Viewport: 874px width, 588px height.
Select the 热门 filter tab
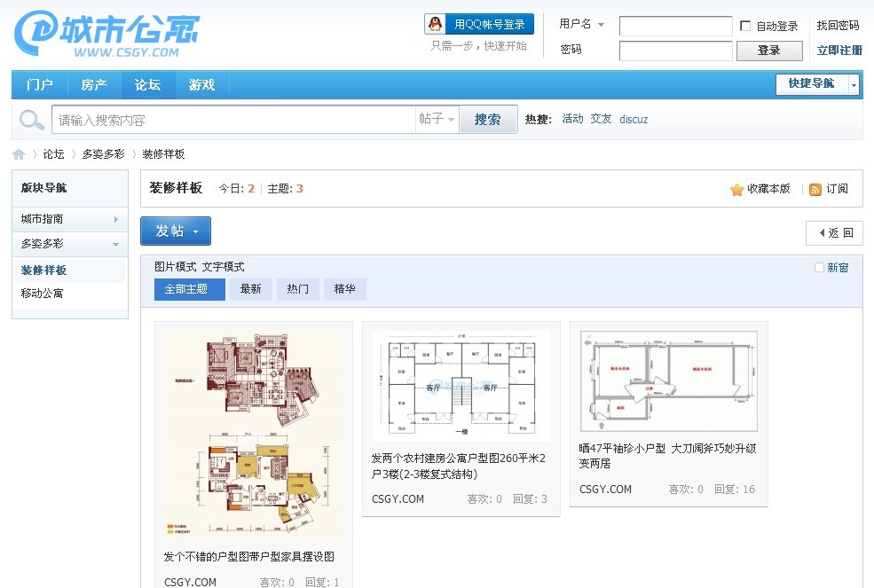297,289
